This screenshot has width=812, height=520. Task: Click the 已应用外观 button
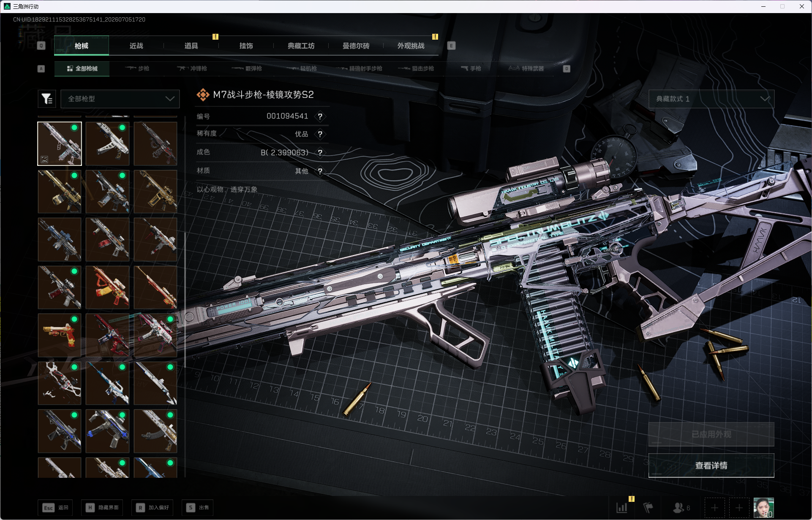tap(711, 434)
